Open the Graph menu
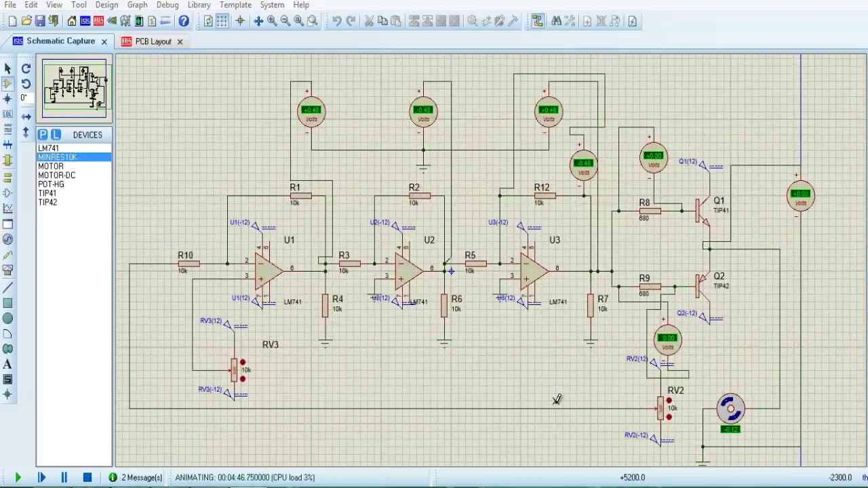Viewport: 868px width, 488px height. click(137, 5)
